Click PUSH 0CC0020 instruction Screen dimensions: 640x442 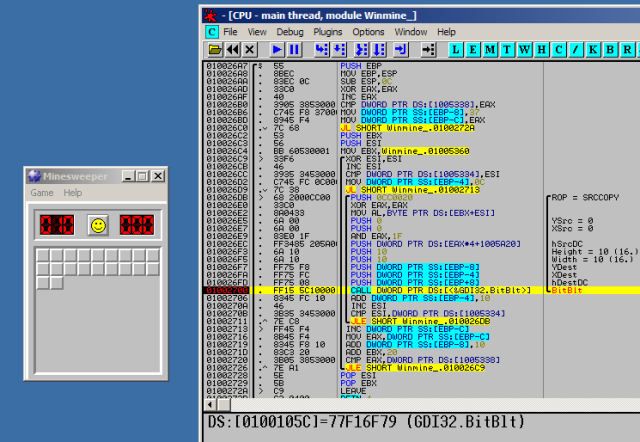(382, 198)
